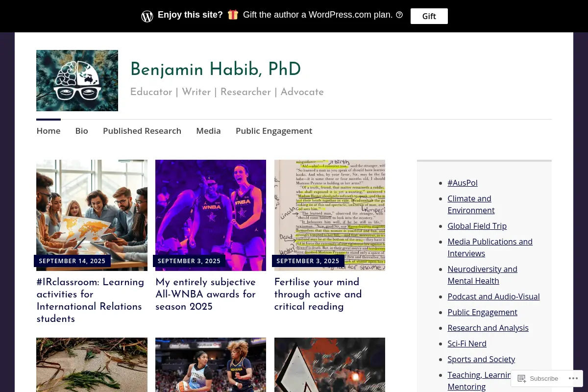Click the September 3, 2025 date on reading post

[308, 261]
